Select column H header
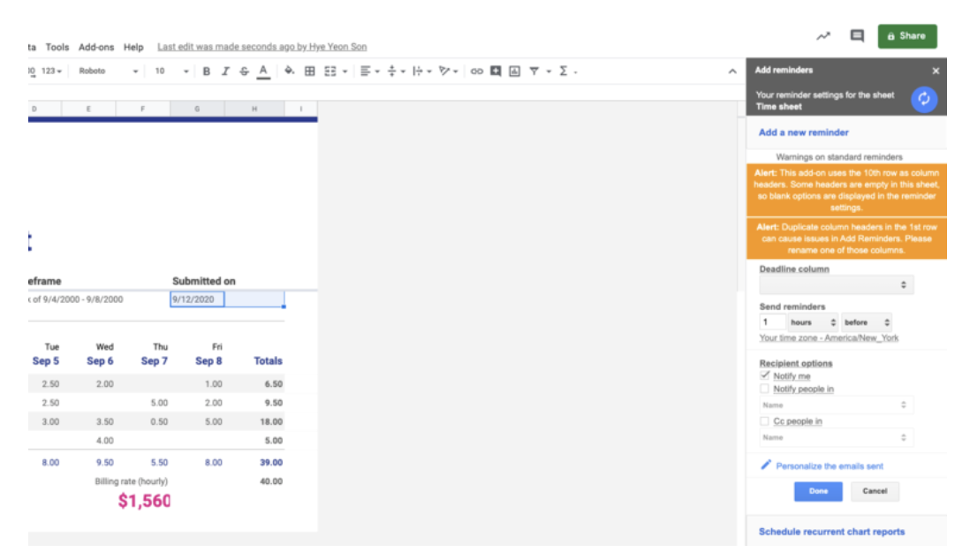This screenshot has width=970, height=560. [x=254, y=109]
